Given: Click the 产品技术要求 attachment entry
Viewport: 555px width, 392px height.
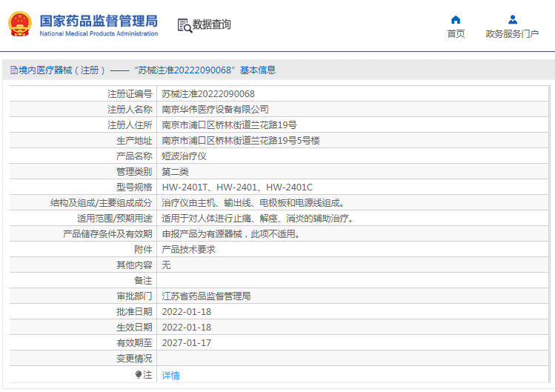Looking at the screenshot, I should (x=189, y=250).
